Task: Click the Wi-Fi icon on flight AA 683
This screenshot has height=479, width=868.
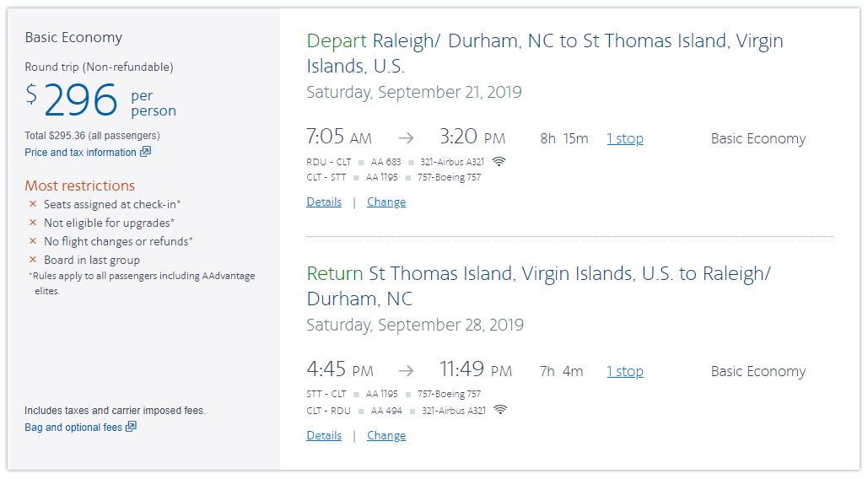Action: [x=499, y=161]
